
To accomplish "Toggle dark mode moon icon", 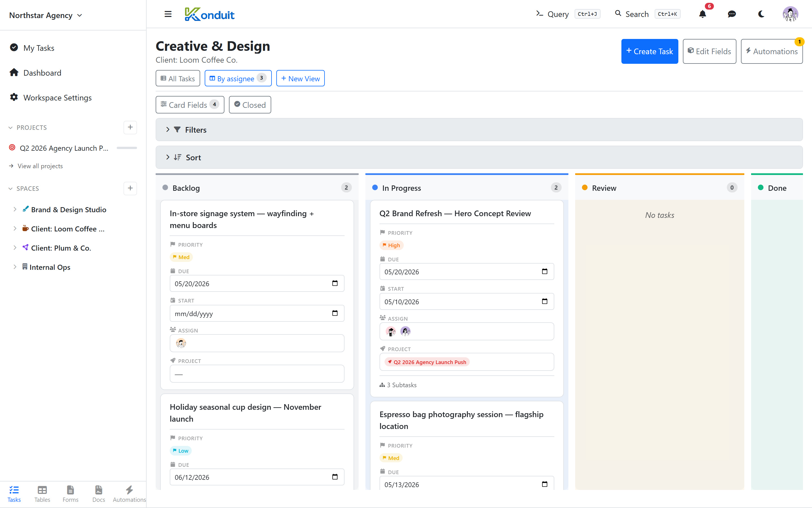I will [761, 14].
